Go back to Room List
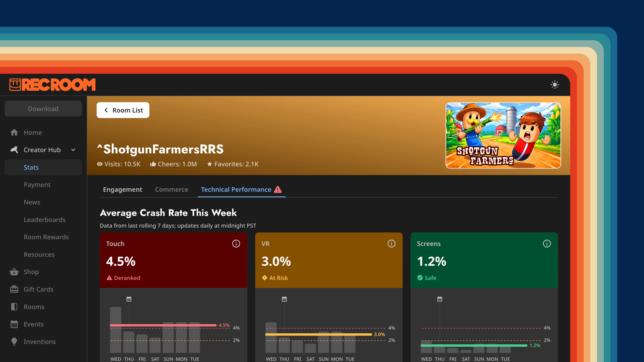644x362 pixels. [x=123, y=110]
